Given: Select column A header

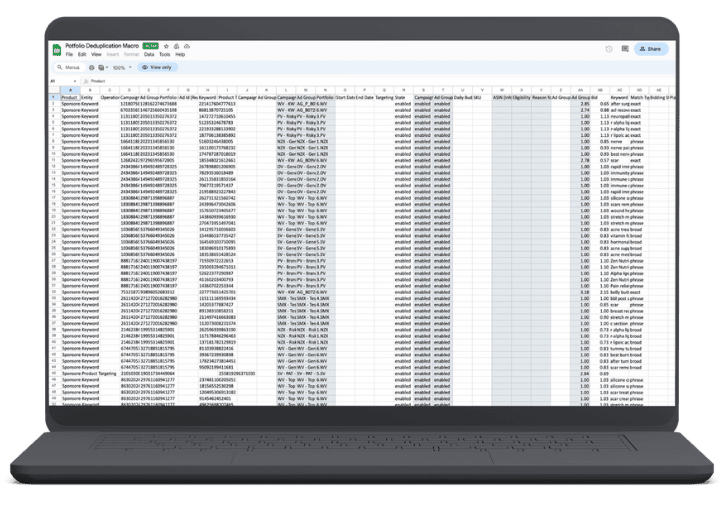Looking at the screenshot, I should tap(70, 89).
